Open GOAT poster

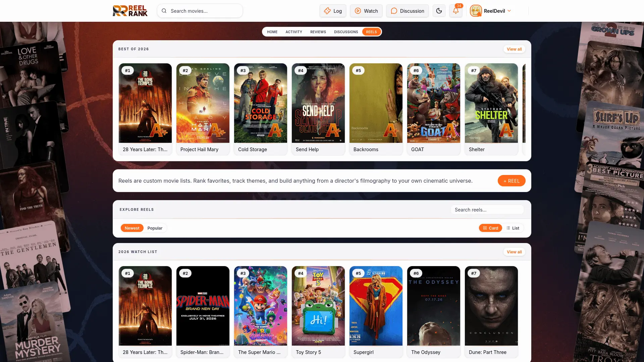434,103
